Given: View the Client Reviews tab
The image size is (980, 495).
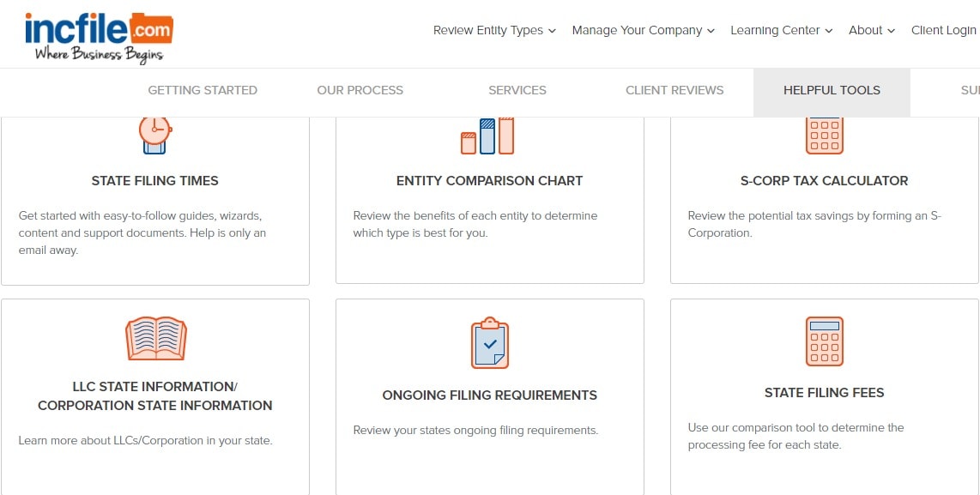Looking at the screenshot, I should [x=675, y=91].
